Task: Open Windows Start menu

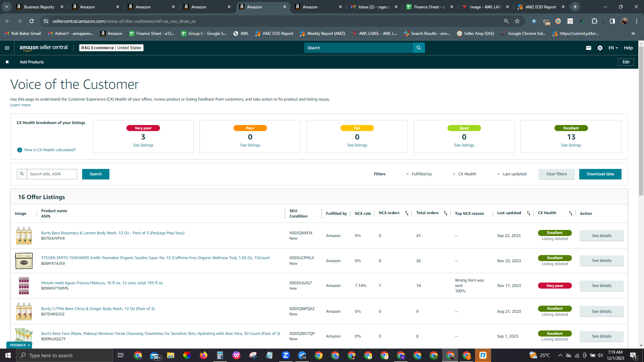Action: [x=8, y=355]
